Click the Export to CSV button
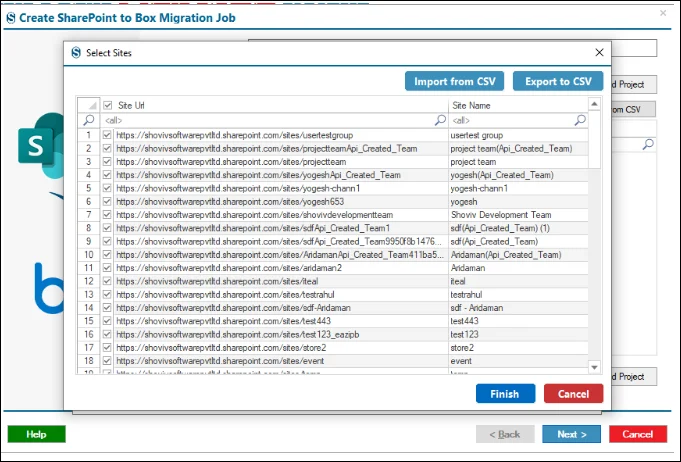The width and height of the screenshot is (681, 462). point(558,81)
